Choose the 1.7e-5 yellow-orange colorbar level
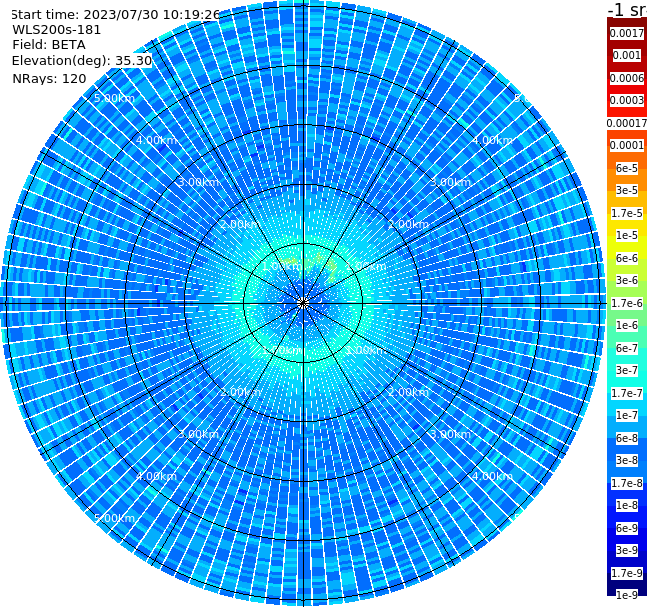The width and height of the screenshot is (647, 607). coord(627,213)
